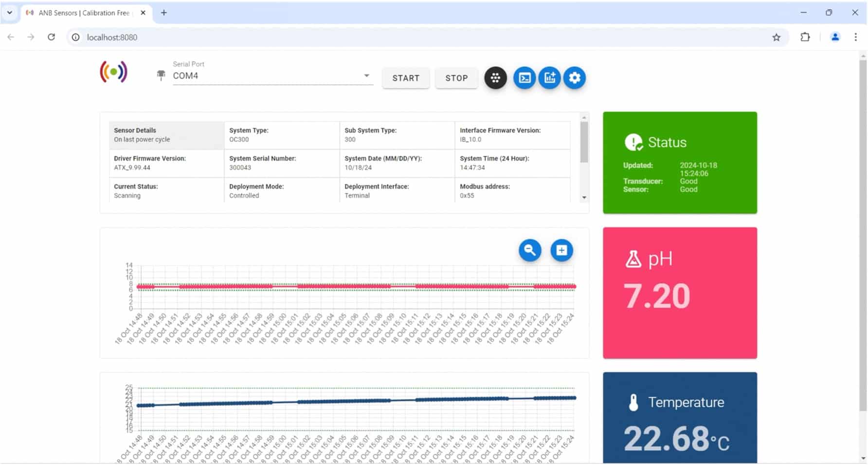Open the settings gear icon
Image resolution: width=868 pixels, height=465 pixels.
click(x=575, y=78)
